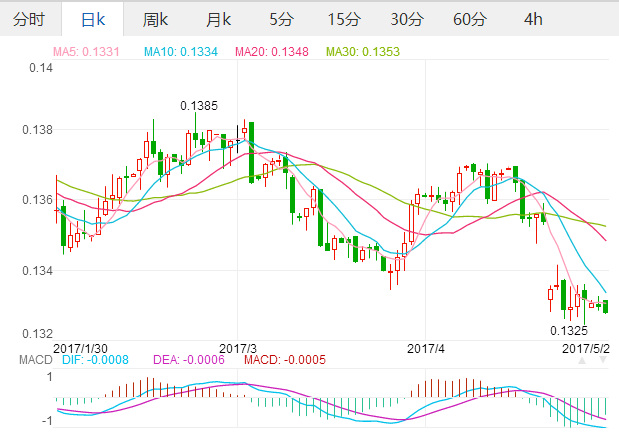
Task: Click the MA20: 0.1348 legend label
Action: click(x=272, y=52)
